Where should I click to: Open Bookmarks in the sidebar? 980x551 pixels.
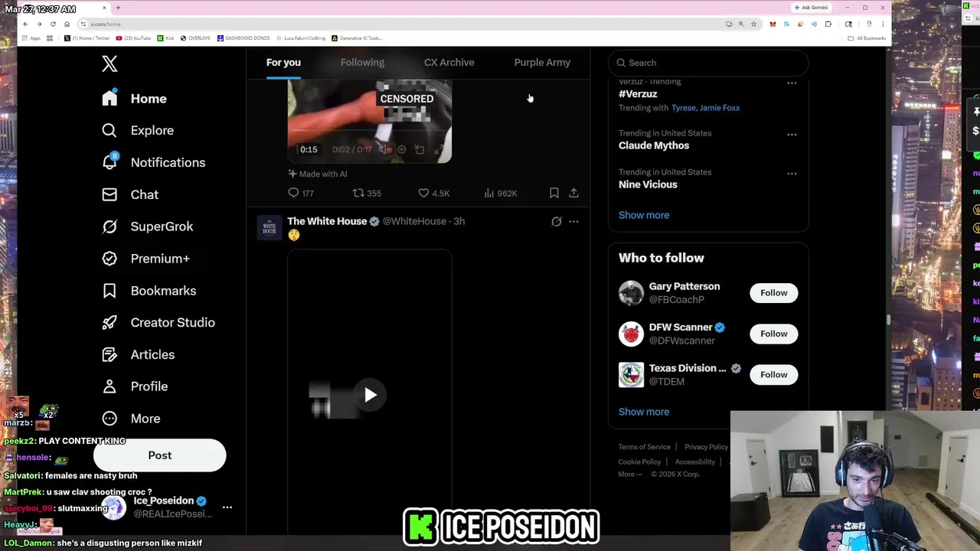tap(149, 291)
